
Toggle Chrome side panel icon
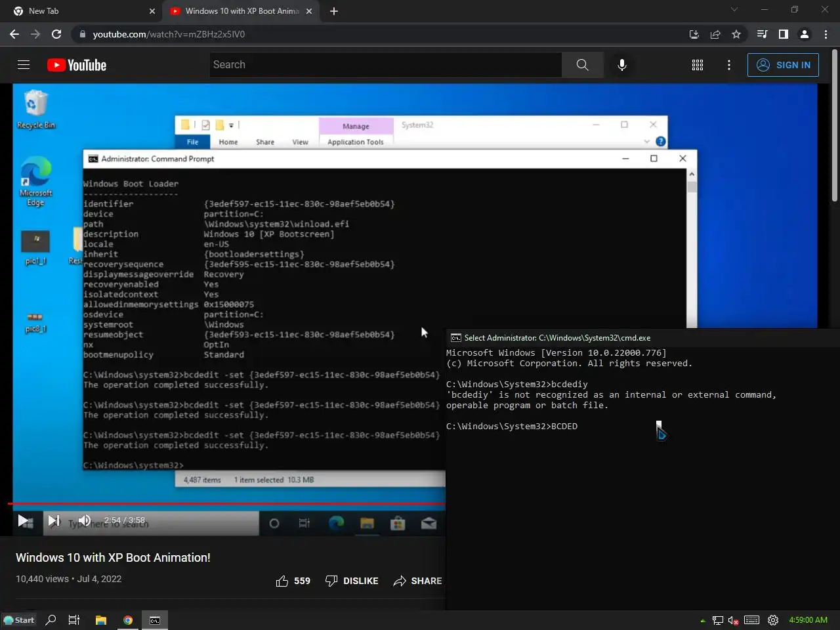point(783,34)
